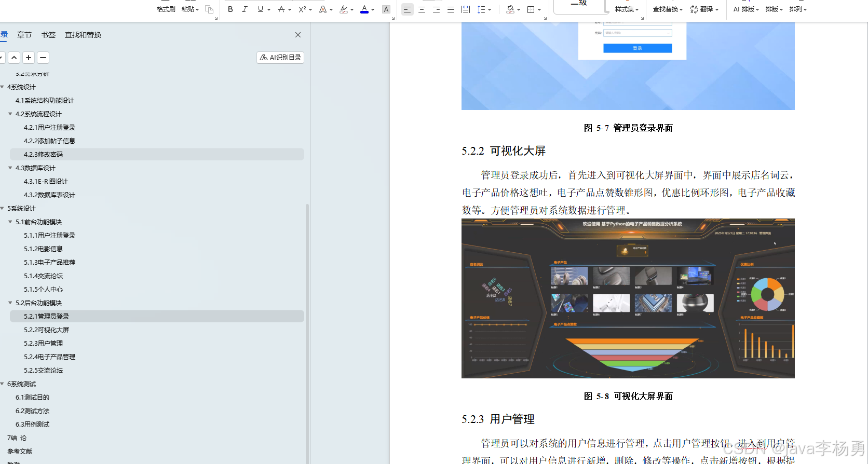Open AI 排版 menu
The width and height of the screenshot is (868, 464).
[746, 9]
